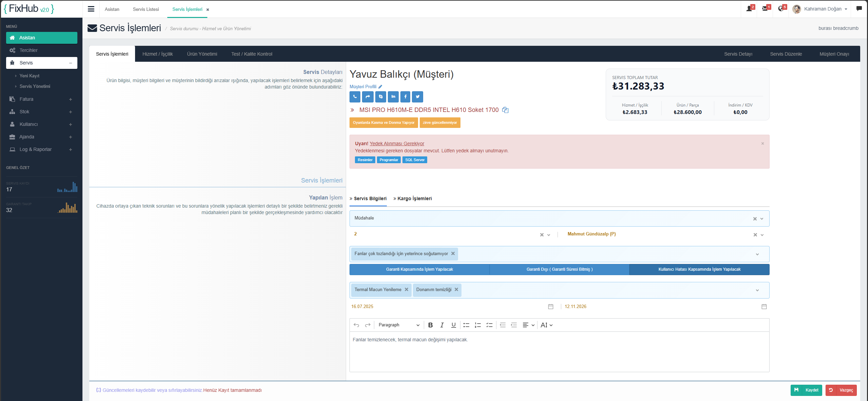This screenshot has height=401, width=868.
Task: Open the text alignment dropdown
Action: pos(528,325)
